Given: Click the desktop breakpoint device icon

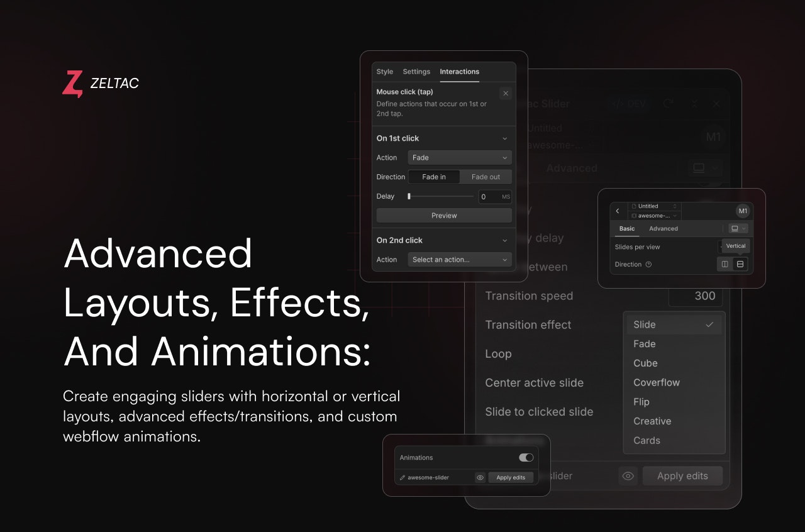Looking at the screenshot, I should [735, 228].
